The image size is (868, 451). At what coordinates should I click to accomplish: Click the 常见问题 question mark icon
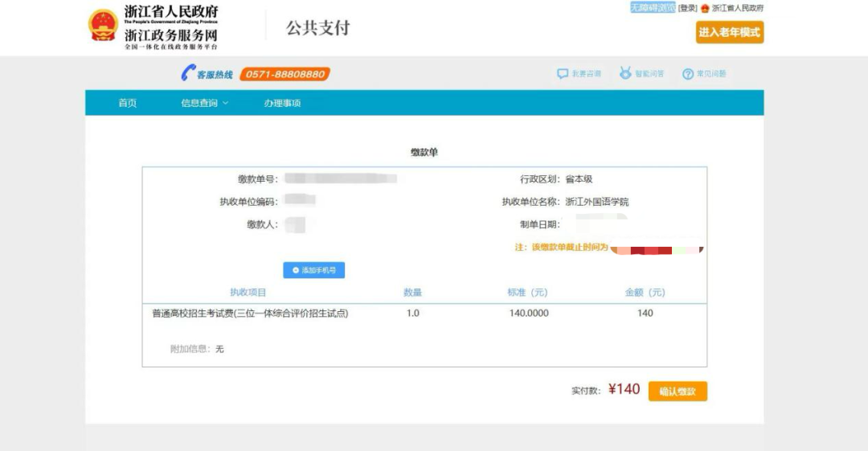coord(688,74)
